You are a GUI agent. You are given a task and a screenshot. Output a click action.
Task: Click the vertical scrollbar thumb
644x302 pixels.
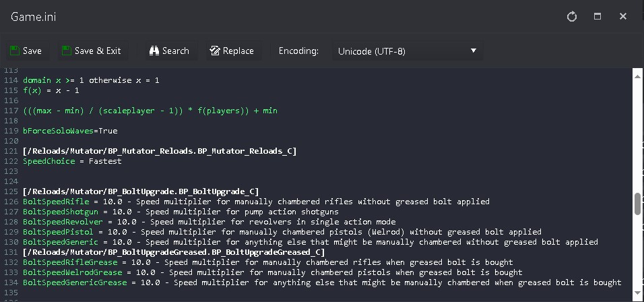point(638,204)
